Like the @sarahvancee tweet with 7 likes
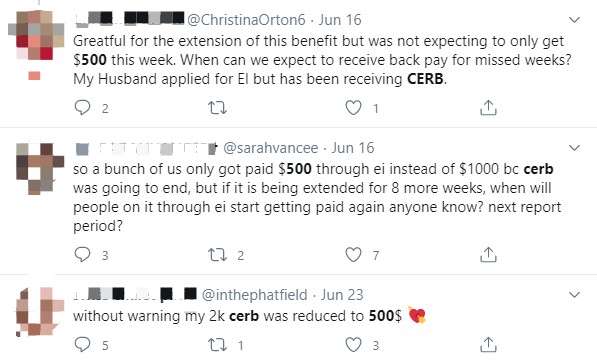The image size is (597, 364). click(x=353, y=255)
